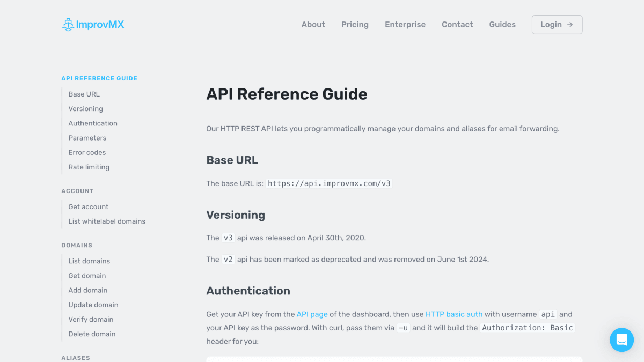Click the Login button

(x=557, y=25)
